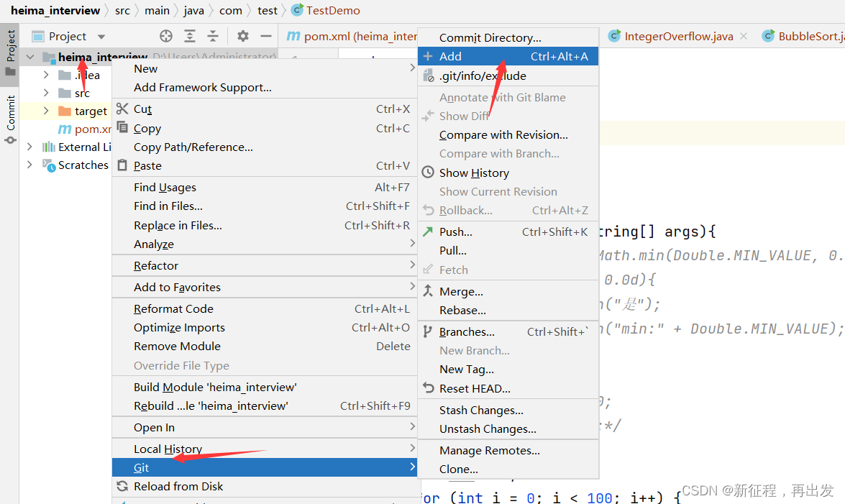The image size is (845, 504).
Task: Expand the target folder node
Action: pos(46,111)
